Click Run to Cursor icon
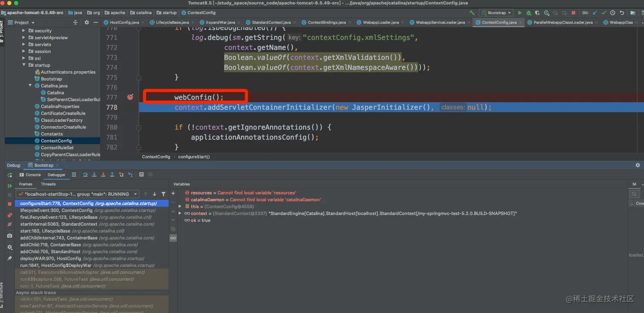 130,175
